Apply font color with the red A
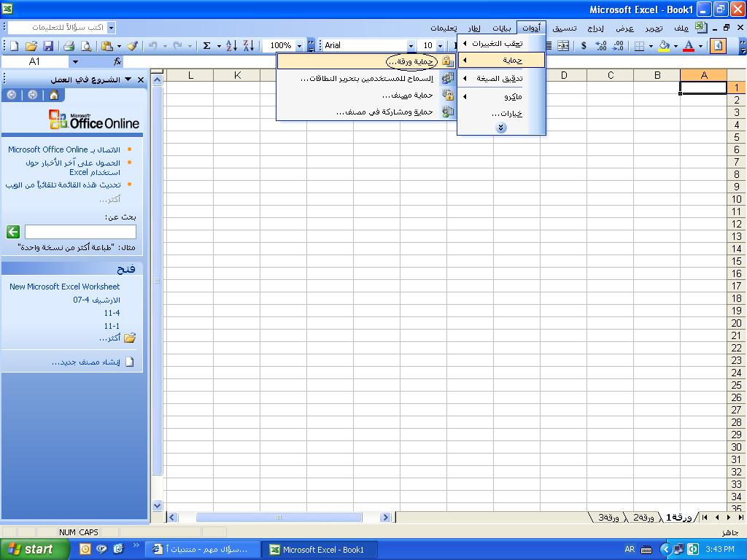Viewport: 747px width, 560px height. pos(689,46)
